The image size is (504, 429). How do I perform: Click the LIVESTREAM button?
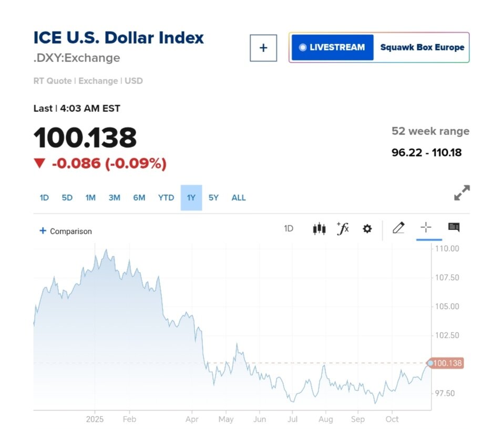[x=332, y=47]
